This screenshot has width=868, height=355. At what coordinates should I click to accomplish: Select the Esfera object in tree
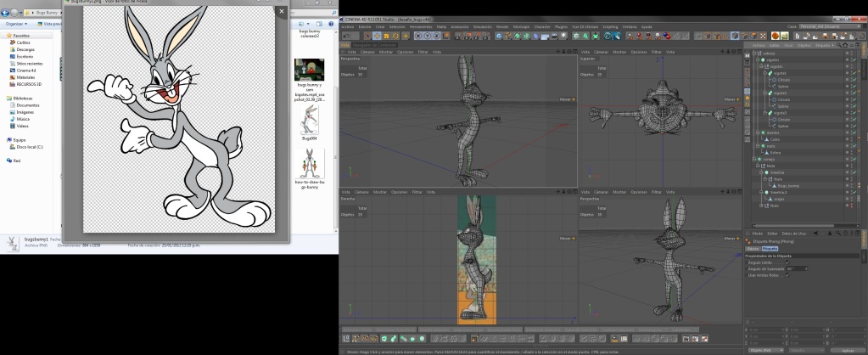tap(775, 153)
